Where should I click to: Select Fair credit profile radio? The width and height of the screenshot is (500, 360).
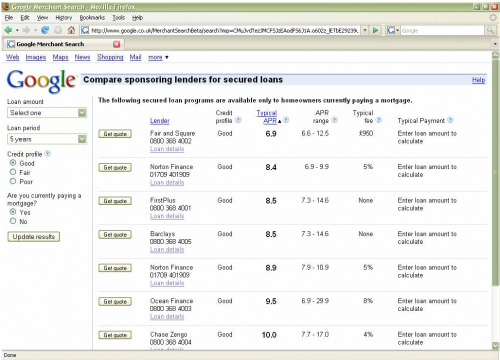point(13,172)
